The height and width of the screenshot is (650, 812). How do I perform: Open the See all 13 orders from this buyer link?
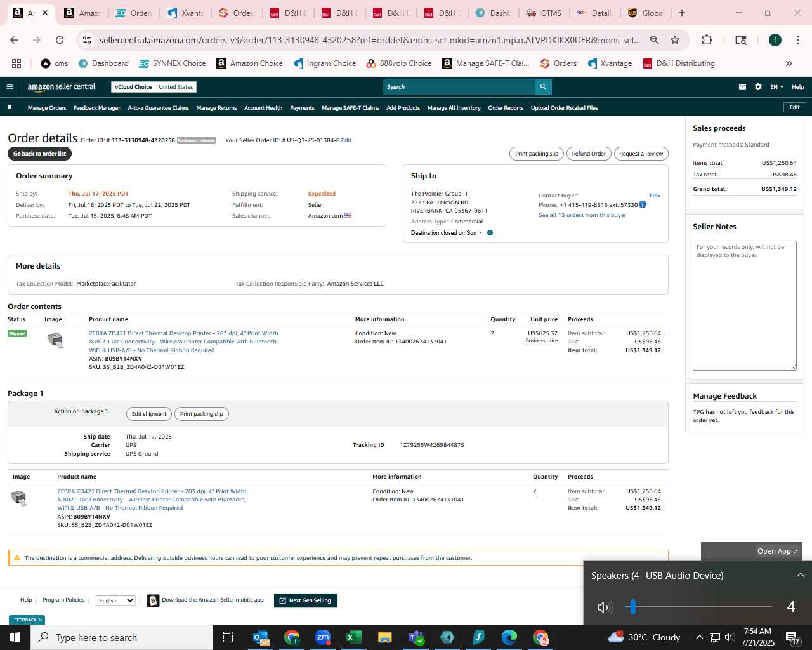(x=582, y=215)
